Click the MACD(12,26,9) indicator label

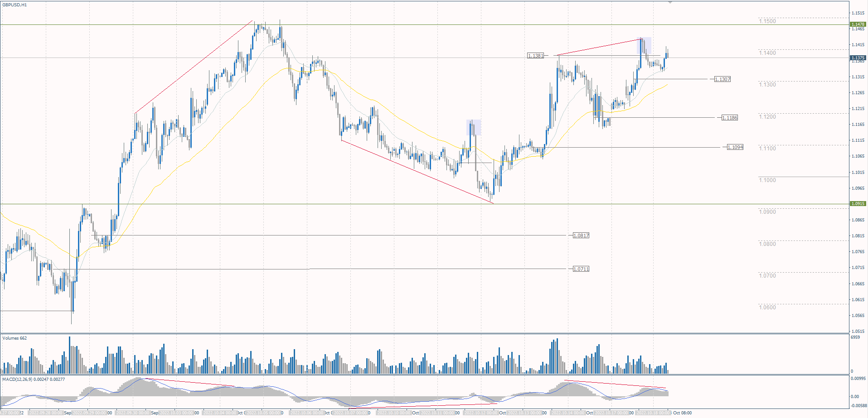(x=33, y=380)
